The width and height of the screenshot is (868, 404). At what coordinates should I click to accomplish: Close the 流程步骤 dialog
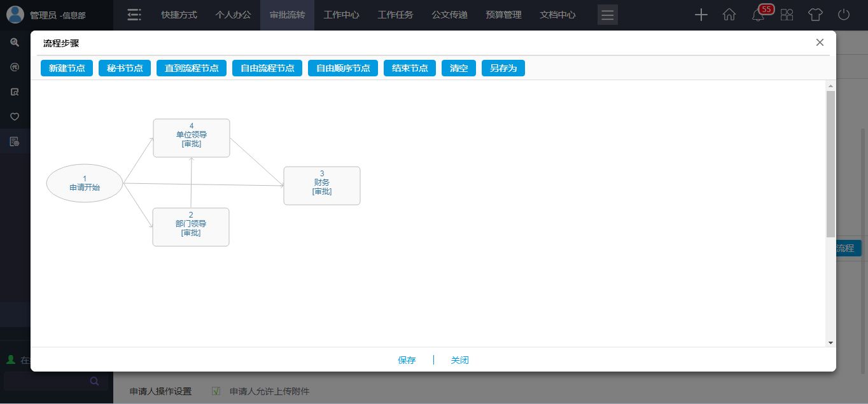pyautogui.click(x=820, y=43)
